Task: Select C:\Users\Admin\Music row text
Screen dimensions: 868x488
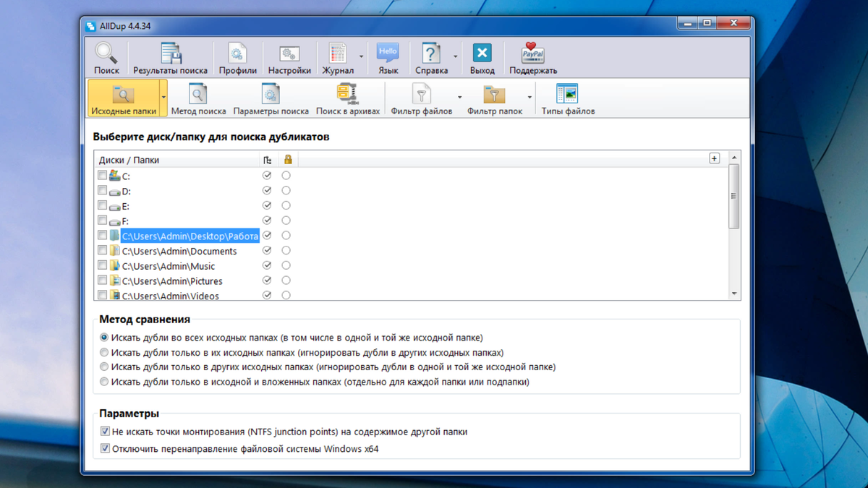Action: tap(169, 266)
